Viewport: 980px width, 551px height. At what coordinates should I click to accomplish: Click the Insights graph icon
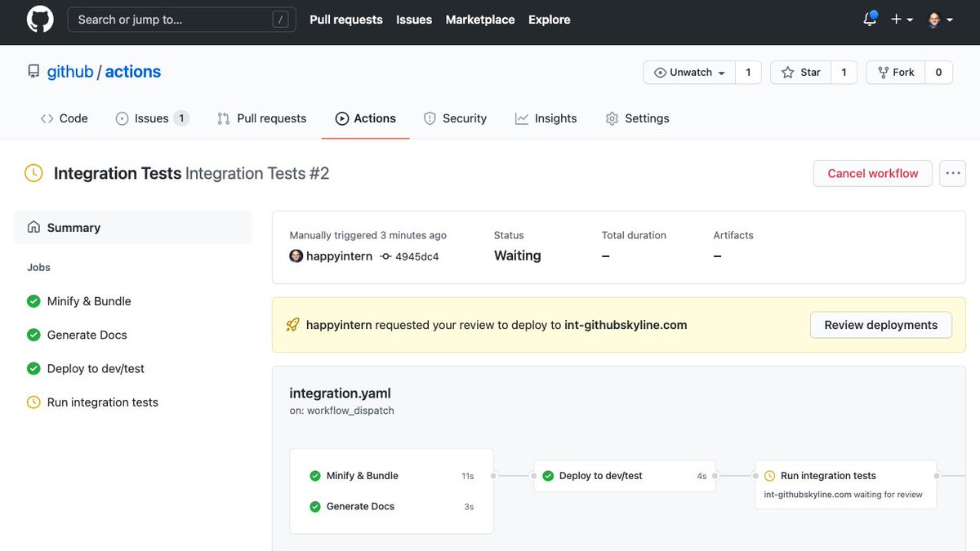(522, 118)
